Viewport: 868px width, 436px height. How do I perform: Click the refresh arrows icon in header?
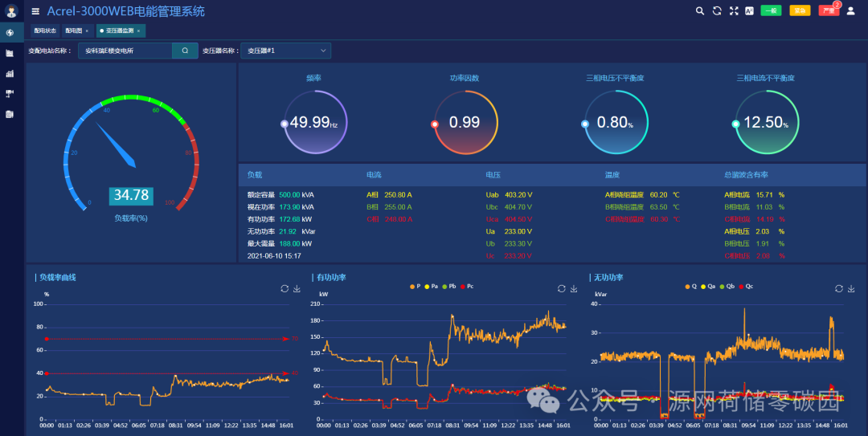717,11
